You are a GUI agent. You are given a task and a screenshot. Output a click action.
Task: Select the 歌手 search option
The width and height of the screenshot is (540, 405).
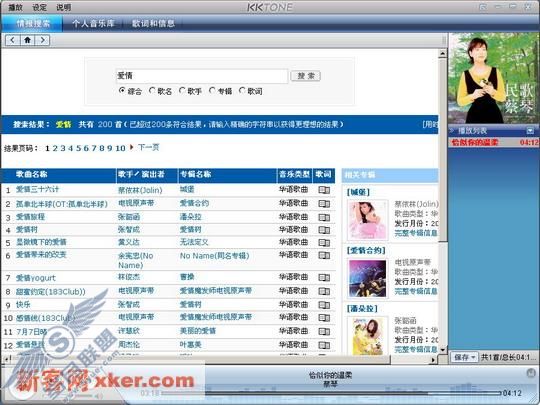(x=182, y=91)
